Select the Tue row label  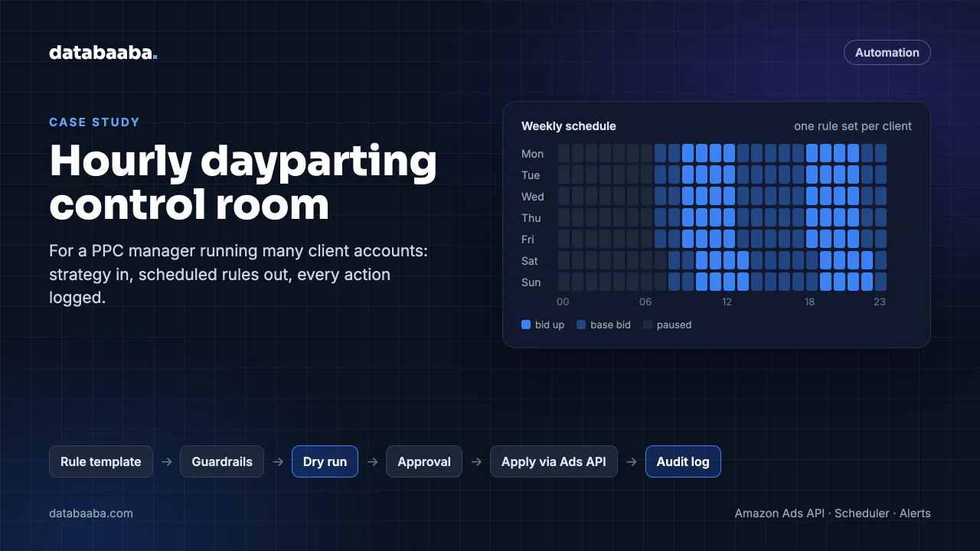[x=531, y=175]
